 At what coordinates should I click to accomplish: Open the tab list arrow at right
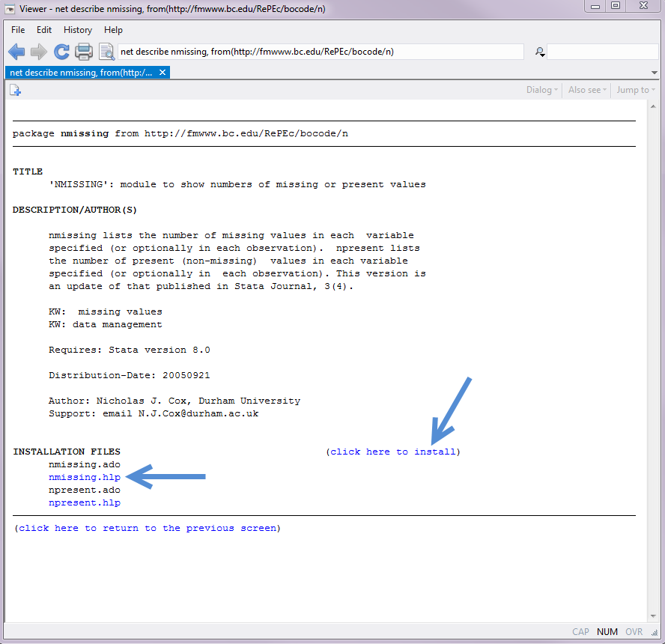point(655,73)
